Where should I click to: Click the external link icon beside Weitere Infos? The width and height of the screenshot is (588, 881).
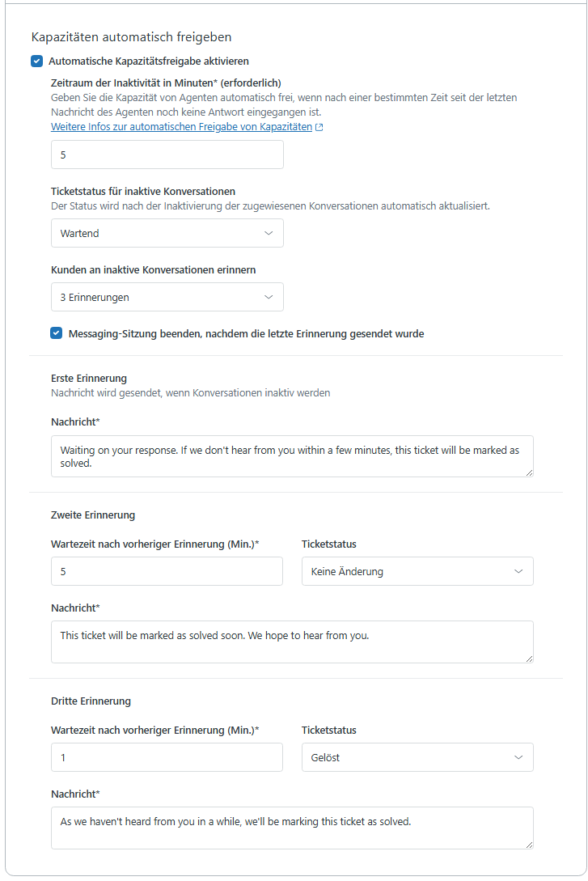tap(319, 128)
